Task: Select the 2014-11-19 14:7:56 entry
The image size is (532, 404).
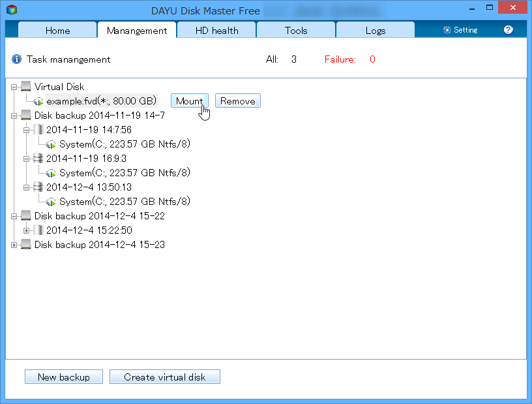Action: point(89,130)
